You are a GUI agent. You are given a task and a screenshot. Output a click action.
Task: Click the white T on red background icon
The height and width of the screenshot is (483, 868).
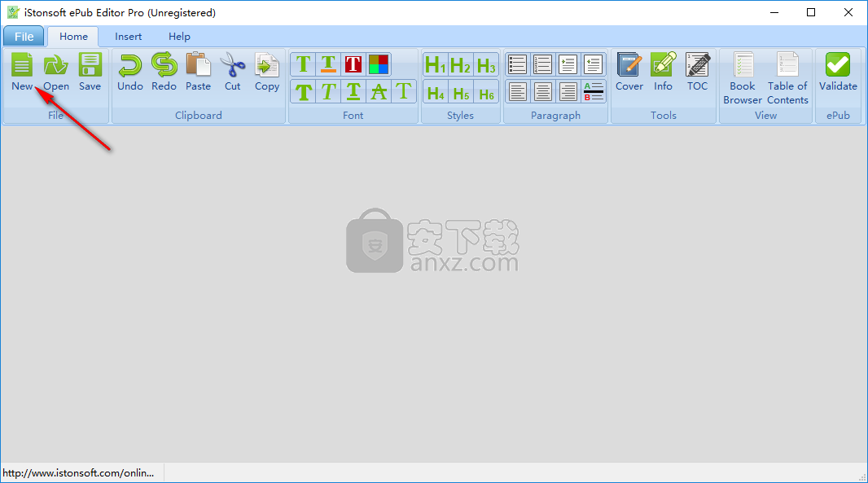click(353, 64)
